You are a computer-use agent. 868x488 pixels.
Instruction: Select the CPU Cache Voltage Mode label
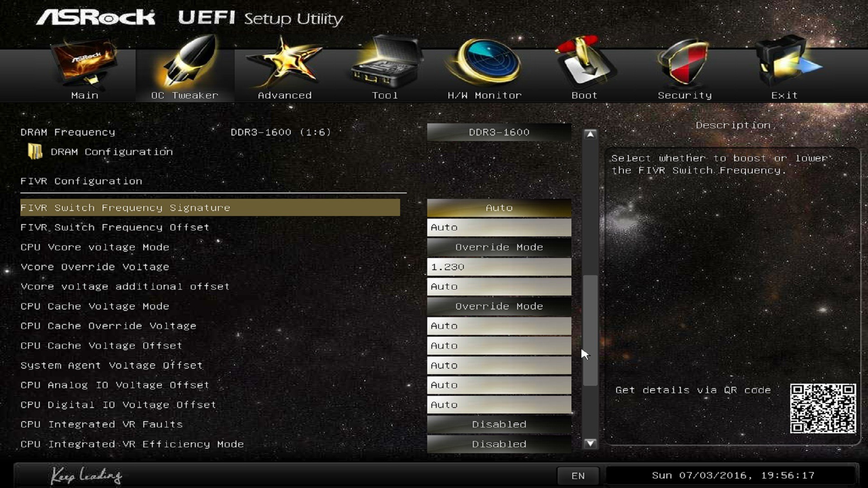pyautogui.click(x=94, y=306)
